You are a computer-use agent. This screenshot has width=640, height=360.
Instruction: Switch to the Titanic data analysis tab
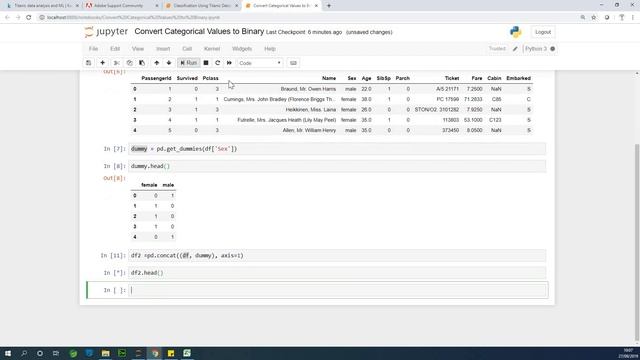pyautogui.click(x=43, y=6)
